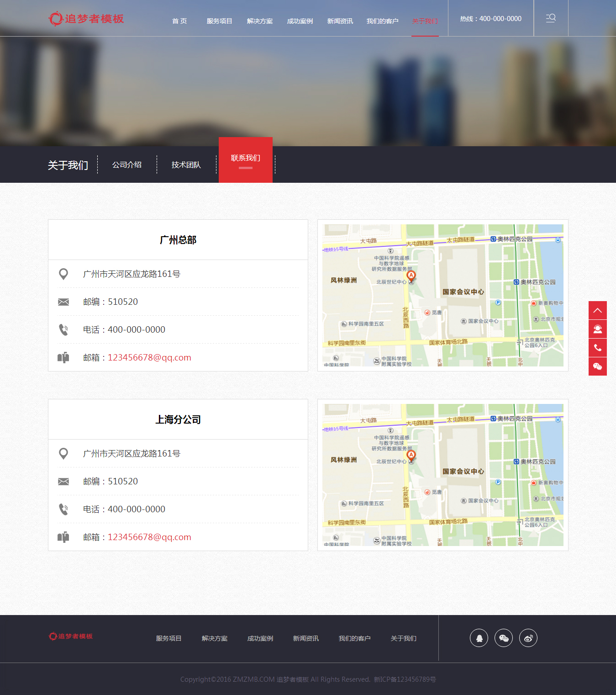The width and height of the screenshot is (616, 695).
Task: Click the 广州总部 map image
Action: click(442, 295)
